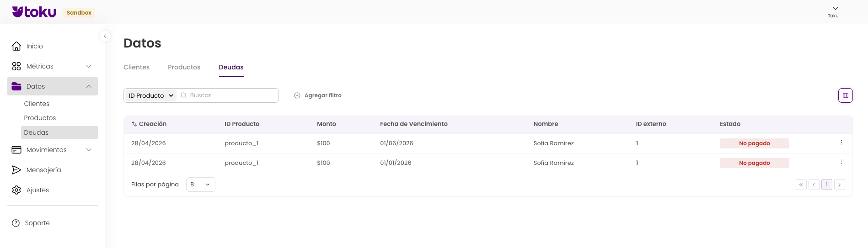This screenshot has height=248, width=868.
Task: Collapse the sidebar with the arrow button
Action: pyautogui.click(x=105, y=36)
